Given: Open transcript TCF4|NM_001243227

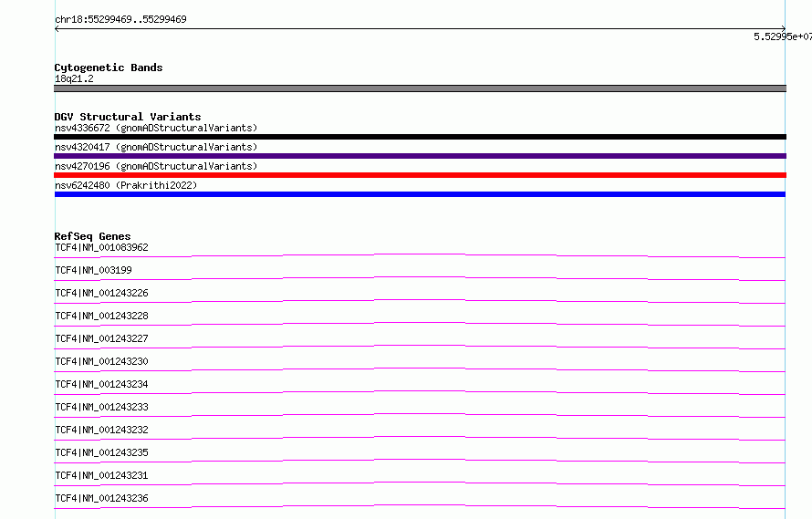Looking at the screenshot, I should point(101,338).
